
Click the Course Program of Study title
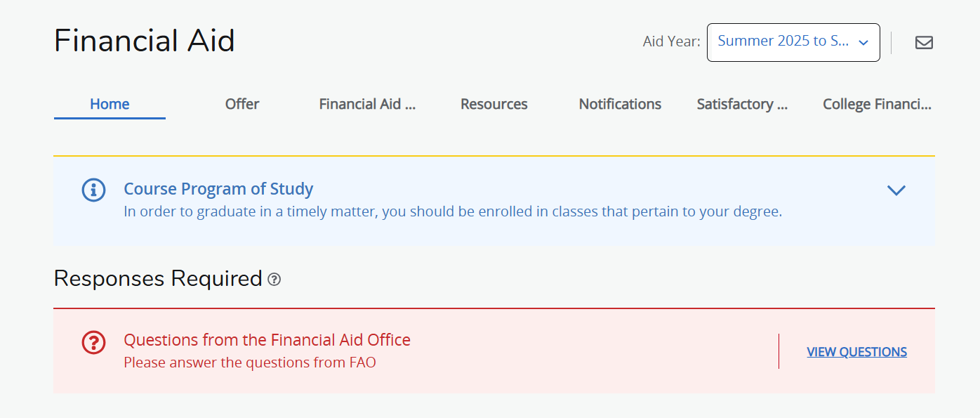tap(218, 189)
